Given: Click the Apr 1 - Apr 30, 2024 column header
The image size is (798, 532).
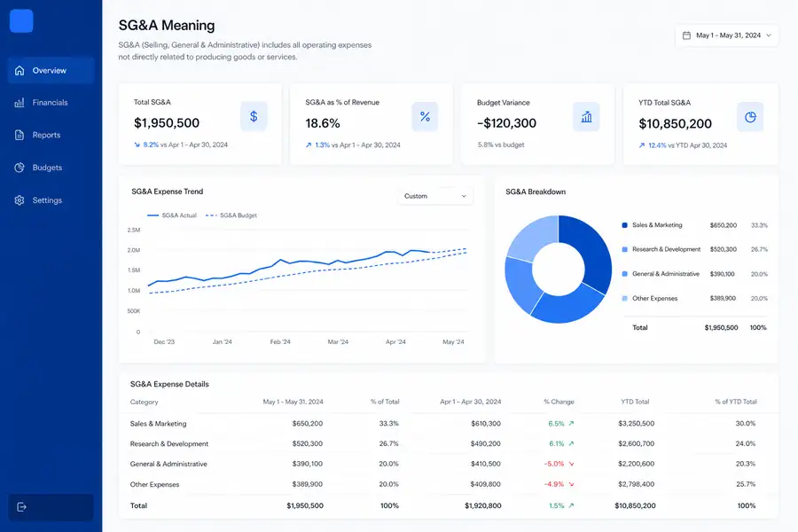Looking at the screenshot, I should (470, 402).
